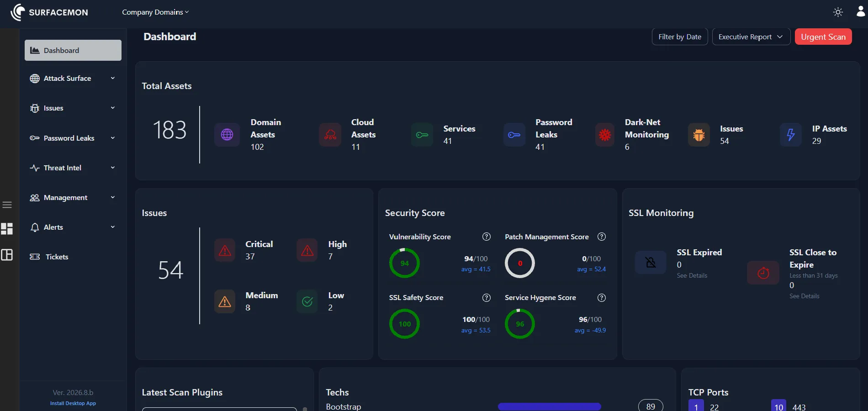
Task: Expand the Threat Intel menu
Action: (x=73, y=168)
